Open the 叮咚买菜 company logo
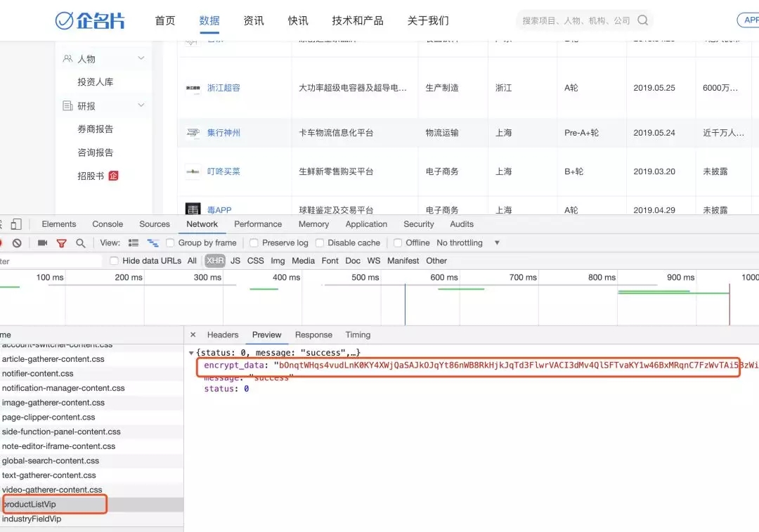The height and width of the screenshot is (532, 759). pos(193,171)
